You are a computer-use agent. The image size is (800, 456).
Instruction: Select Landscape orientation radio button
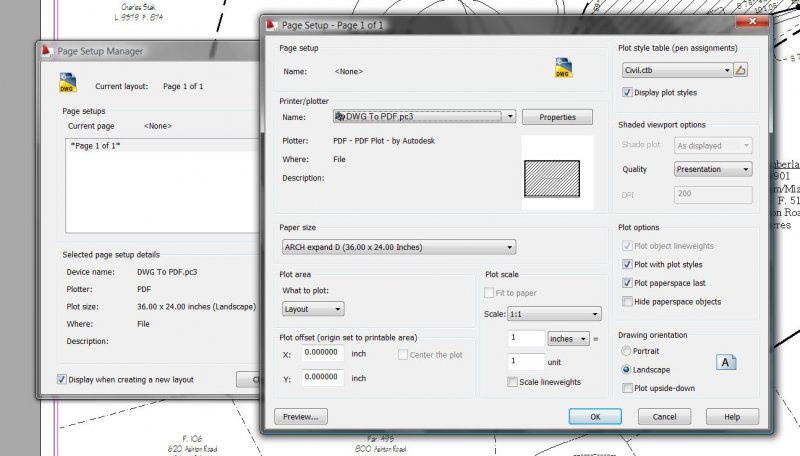click(x=626, y=369)
